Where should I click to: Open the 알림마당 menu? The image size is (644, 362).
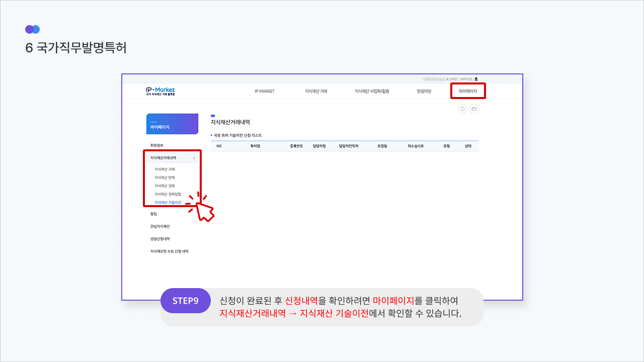click(x=424, y=91)
